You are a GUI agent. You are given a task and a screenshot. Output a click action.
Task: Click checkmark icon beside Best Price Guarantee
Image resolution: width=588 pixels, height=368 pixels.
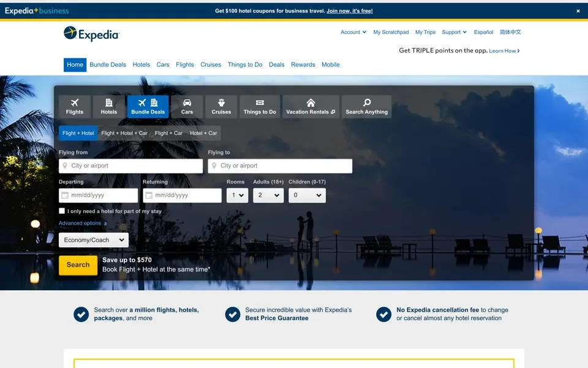233,314
